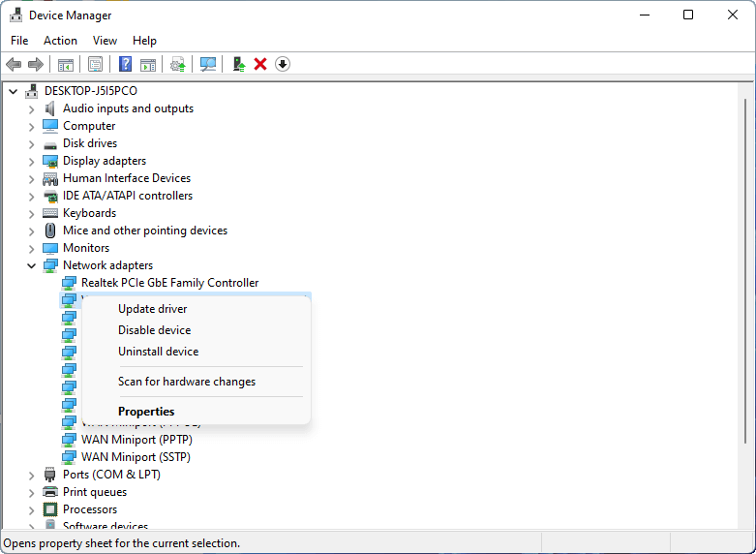This screenshot has height=554, width=756.
Task: Click the Human Interface Devices icon
Action: tap(50, 178)
